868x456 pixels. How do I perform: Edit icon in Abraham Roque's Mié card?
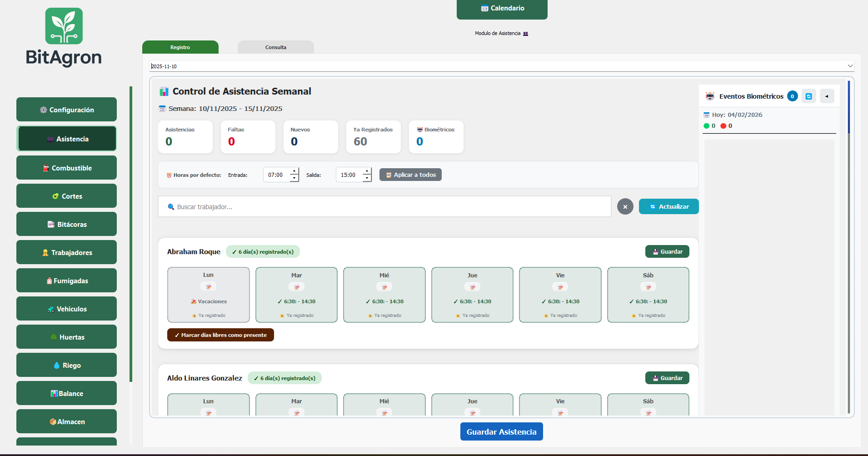[x=384, y=287]
